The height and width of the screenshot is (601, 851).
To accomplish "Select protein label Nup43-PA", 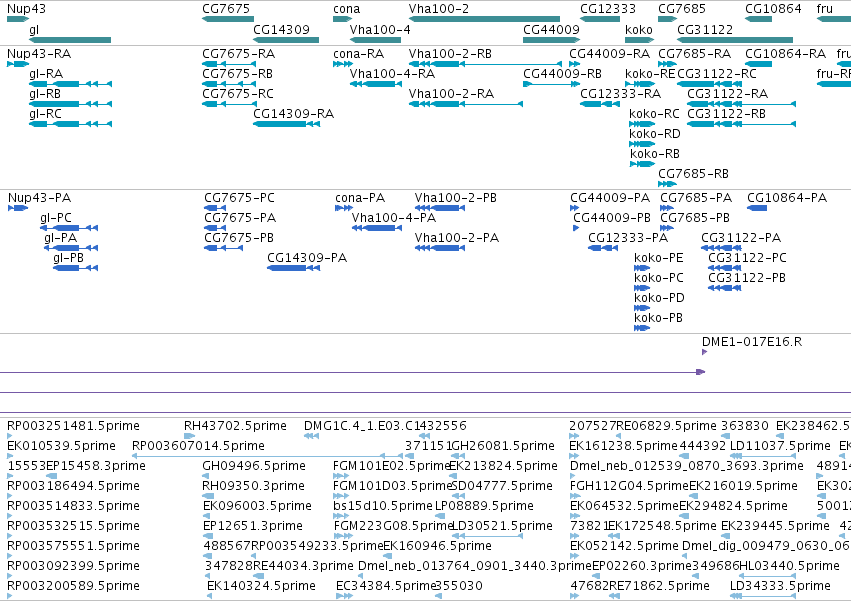I will point(39,198).
